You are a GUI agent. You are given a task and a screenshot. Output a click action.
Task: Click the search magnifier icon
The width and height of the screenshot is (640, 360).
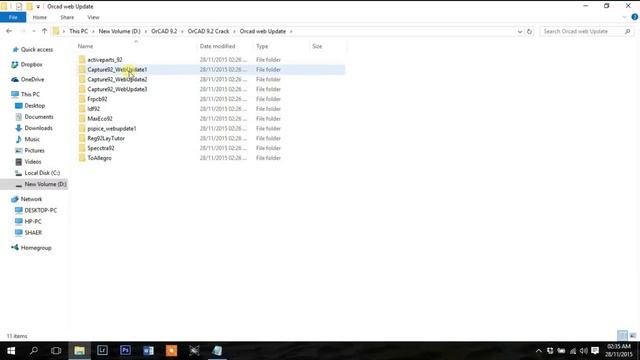click(x=628, y=31)
